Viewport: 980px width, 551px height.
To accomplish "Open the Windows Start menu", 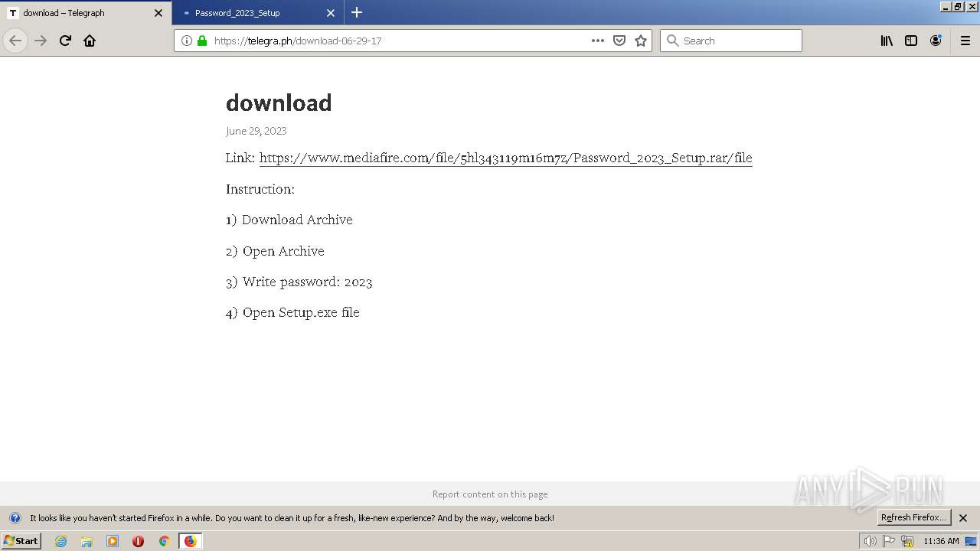I will (21, 540).
